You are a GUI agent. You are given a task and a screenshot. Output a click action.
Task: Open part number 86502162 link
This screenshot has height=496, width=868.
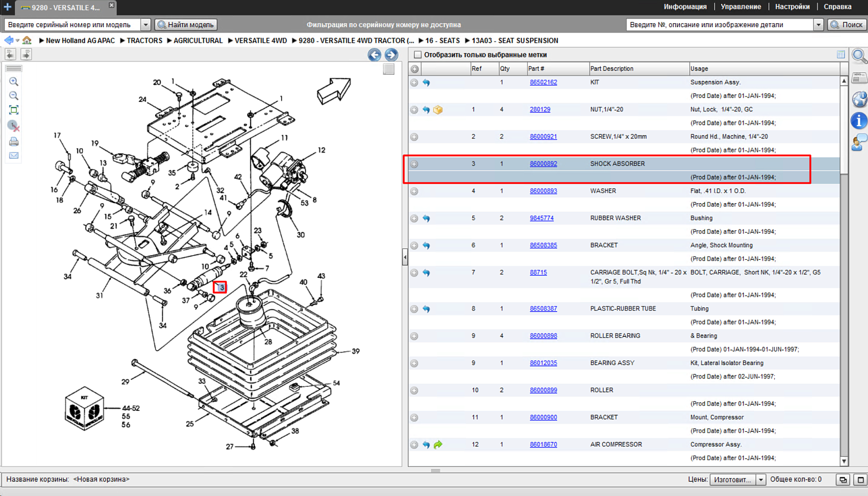click(x=543, y=83)
